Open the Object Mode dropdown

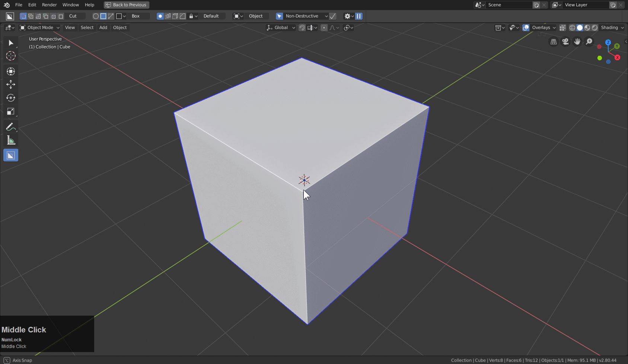pyautogui.click(x=39, y=28)
